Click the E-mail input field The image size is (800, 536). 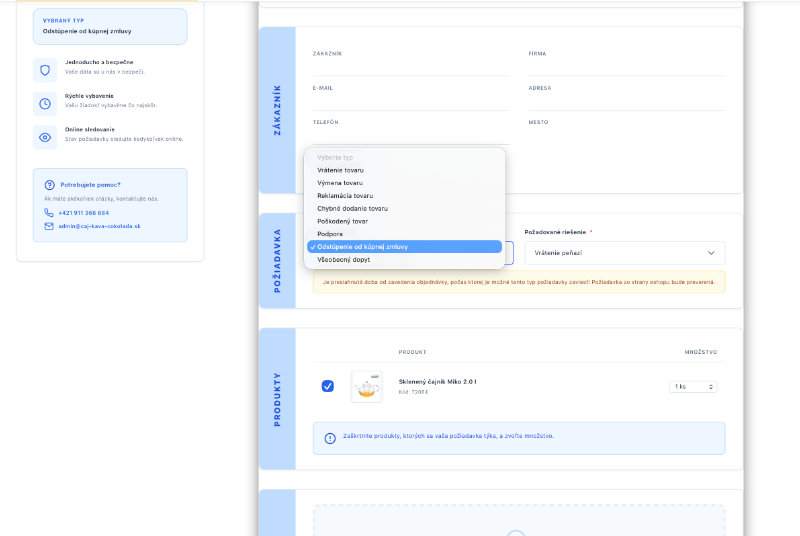pyautogui.click(x=411, y=101)
